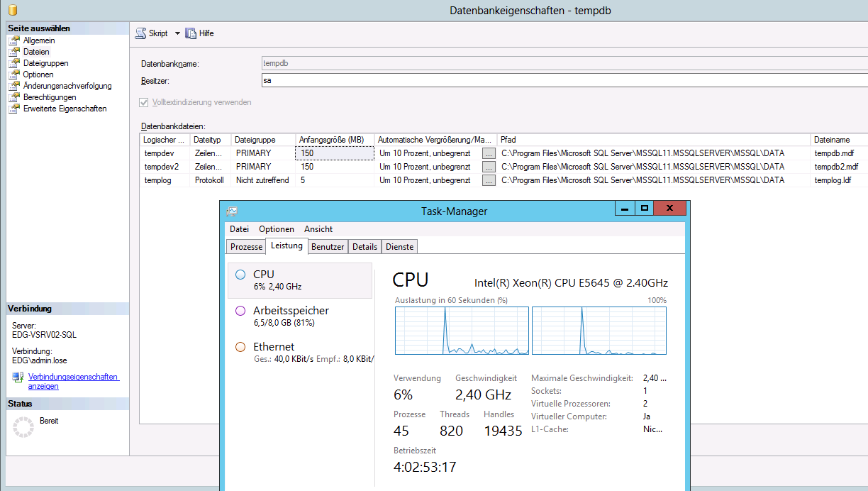This screenshot has width=868, height=491.
Task: Click the Protokoll file type cell
Action: point(211,180)
